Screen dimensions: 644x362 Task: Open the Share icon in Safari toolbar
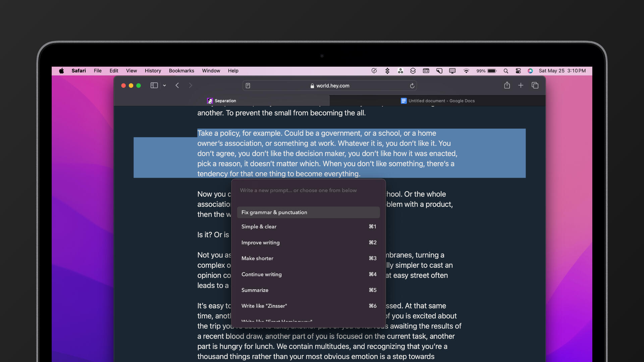(507, 85)
